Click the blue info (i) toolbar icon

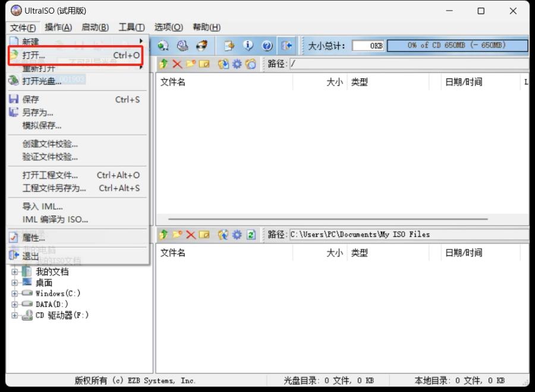coord(248,45)
